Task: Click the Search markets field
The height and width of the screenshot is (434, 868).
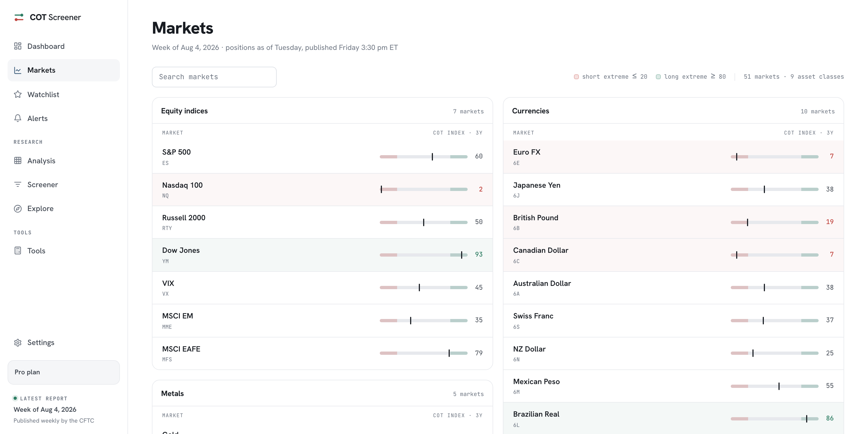Action: pos(214,77)
